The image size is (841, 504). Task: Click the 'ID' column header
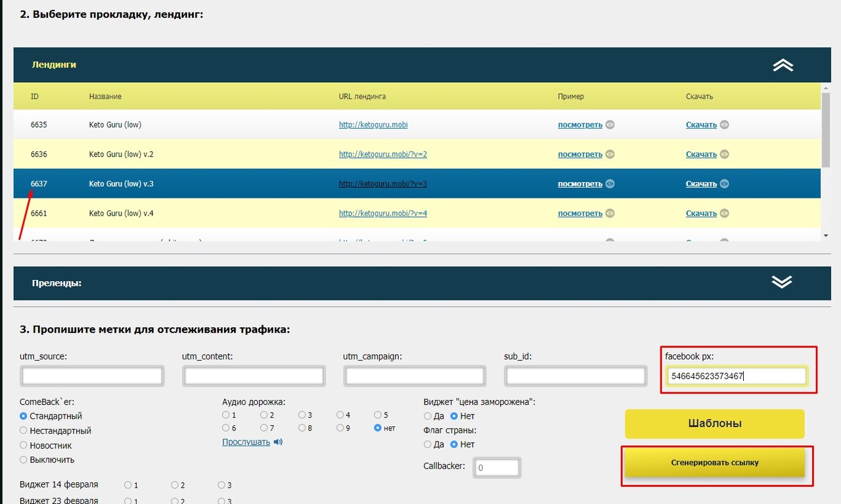(35, 97)
